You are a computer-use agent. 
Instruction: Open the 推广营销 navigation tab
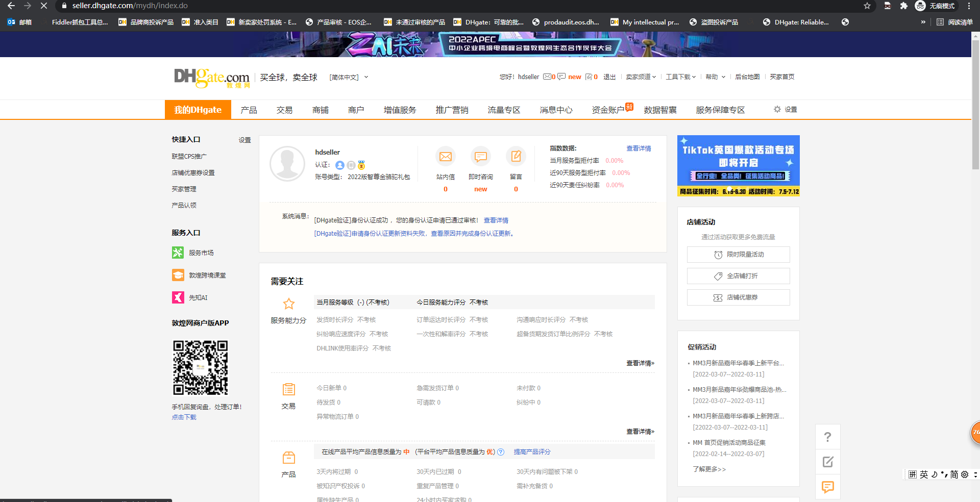click(x=452, y=110)
